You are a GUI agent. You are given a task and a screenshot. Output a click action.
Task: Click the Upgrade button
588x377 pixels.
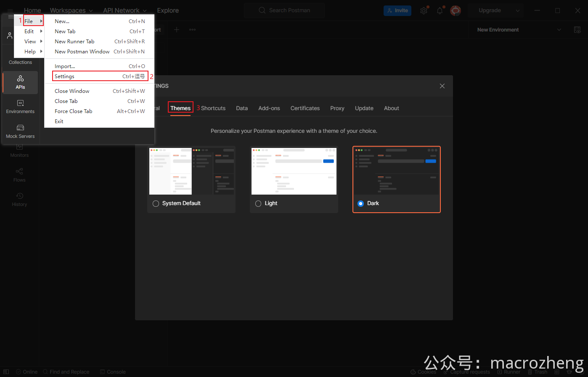(x=490, y=11)
